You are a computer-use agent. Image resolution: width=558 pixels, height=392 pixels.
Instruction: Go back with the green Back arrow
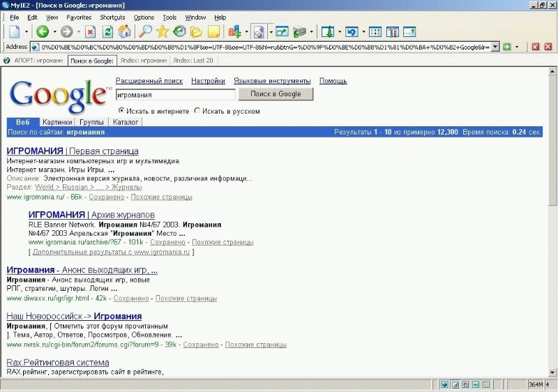coord(43,32)
